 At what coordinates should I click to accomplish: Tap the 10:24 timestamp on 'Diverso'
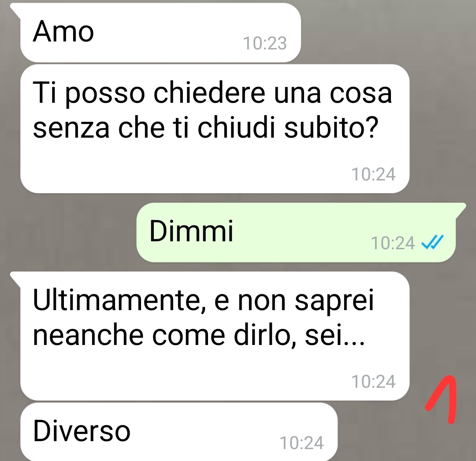301,443
